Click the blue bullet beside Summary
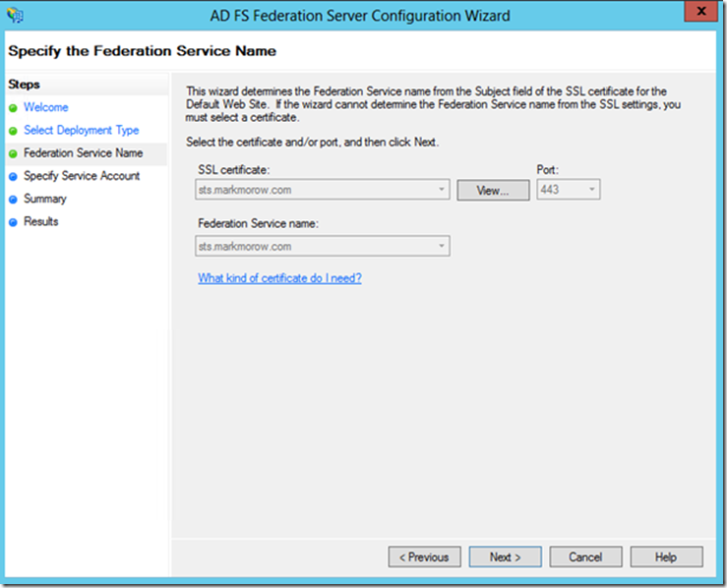Screen dimensions: 727x588 (13, 200)
